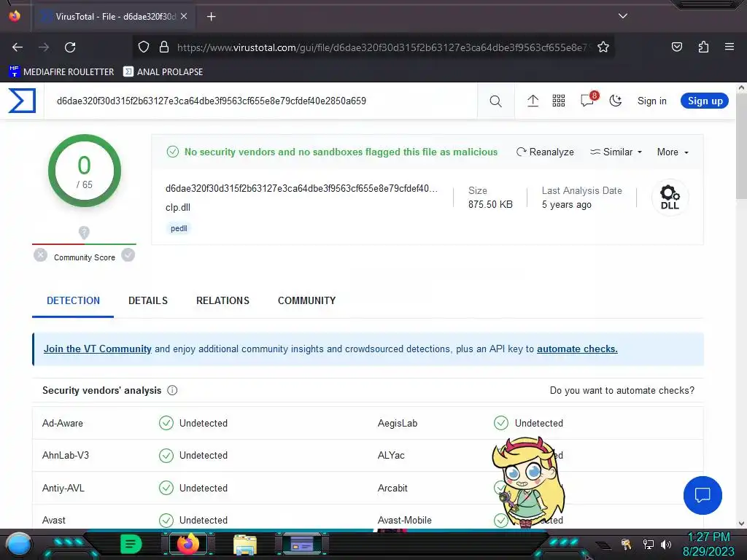
Task: Click the Avast-Mobile vendor name
Action: (404, 520)
